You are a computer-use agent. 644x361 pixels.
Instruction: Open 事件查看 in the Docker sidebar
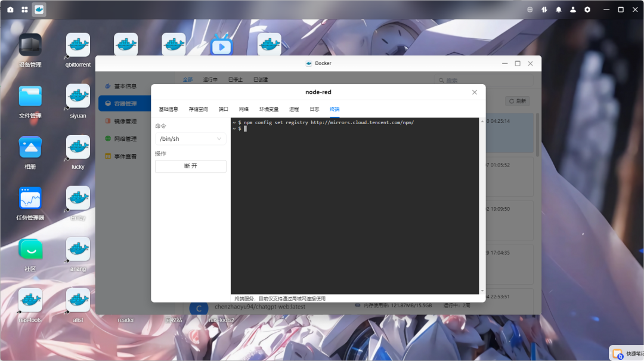point(126,156)
